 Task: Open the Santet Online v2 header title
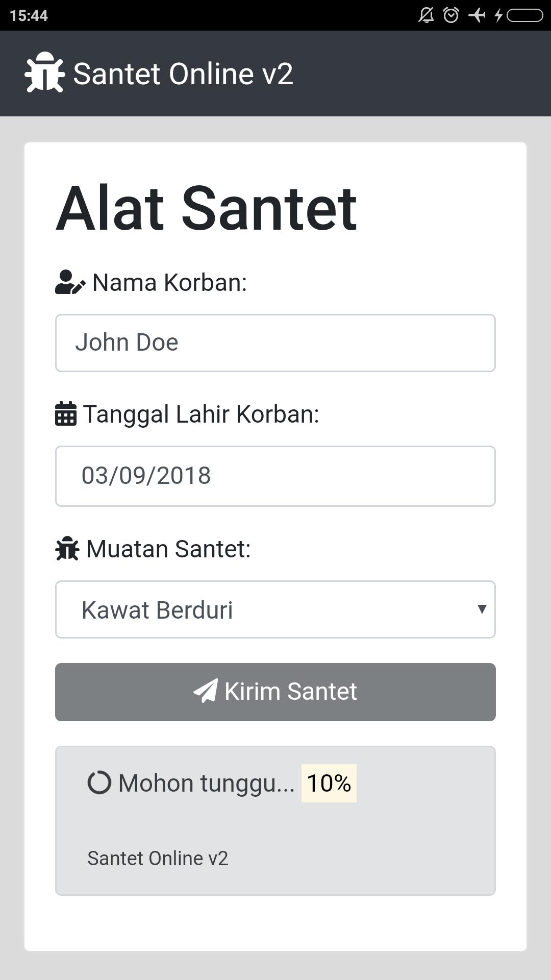[183, 73]
